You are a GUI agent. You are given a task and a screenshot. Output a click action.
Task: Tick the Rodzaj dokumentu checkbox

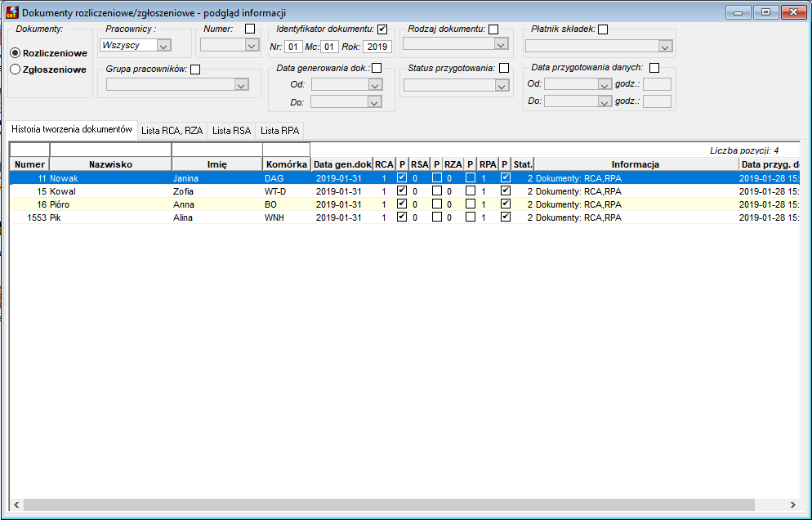(x=493, y=29)
